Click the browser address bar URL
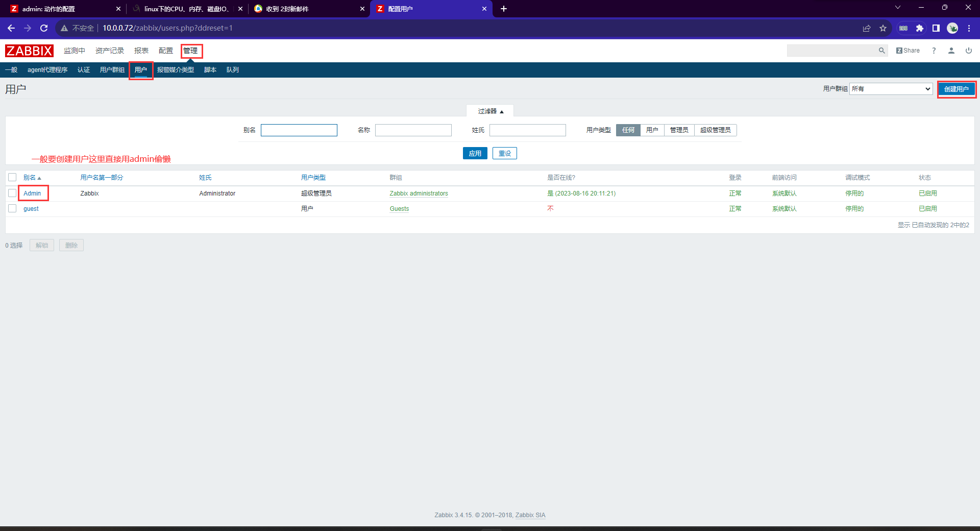Screen dimensions: 980x531 (167, 28)
